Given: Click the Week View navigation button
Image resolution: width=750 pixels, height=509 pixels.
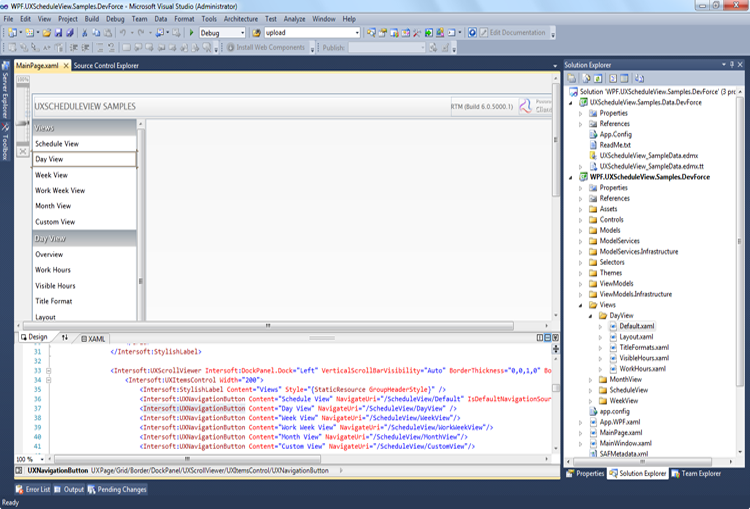Looking at the screenshot, I should (x=85, y=175).
